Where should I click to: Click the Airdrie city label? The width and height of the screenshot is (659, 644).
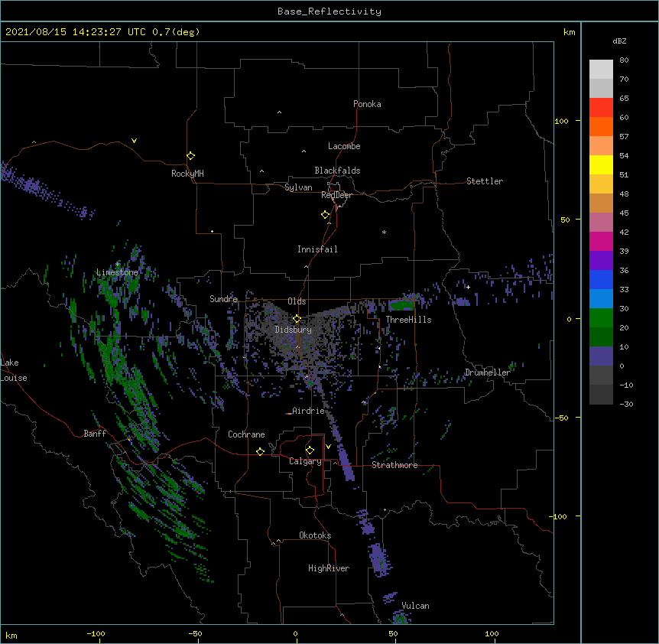[x=309, y=411]
